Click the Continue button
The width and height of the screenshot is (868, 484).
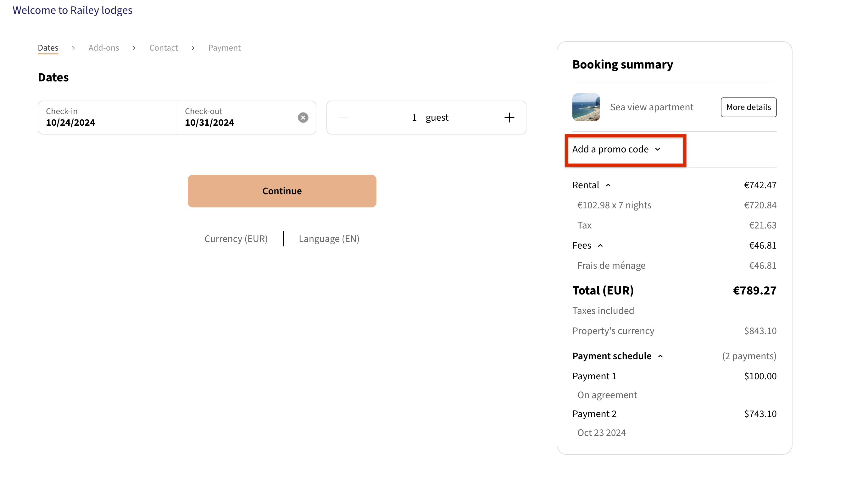pos(282,191)
